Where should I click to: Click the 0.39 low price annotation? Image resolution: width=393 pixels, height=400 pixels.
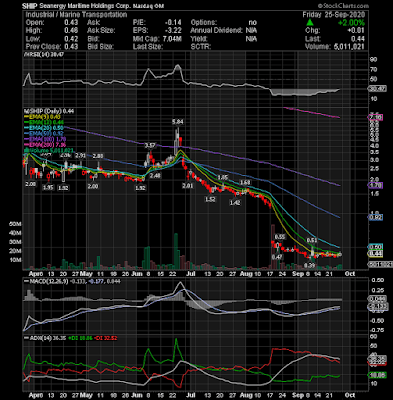pos(310,265)
